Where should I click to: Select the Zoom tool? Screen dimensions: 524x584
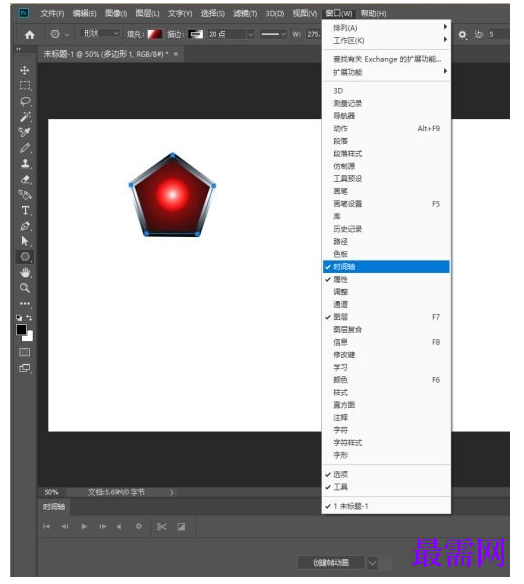coord(25,288)
